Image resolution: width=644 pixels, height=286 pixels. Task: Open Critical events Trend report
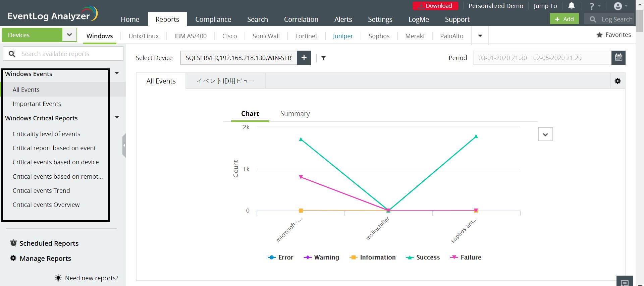click(x=41, y=191)
